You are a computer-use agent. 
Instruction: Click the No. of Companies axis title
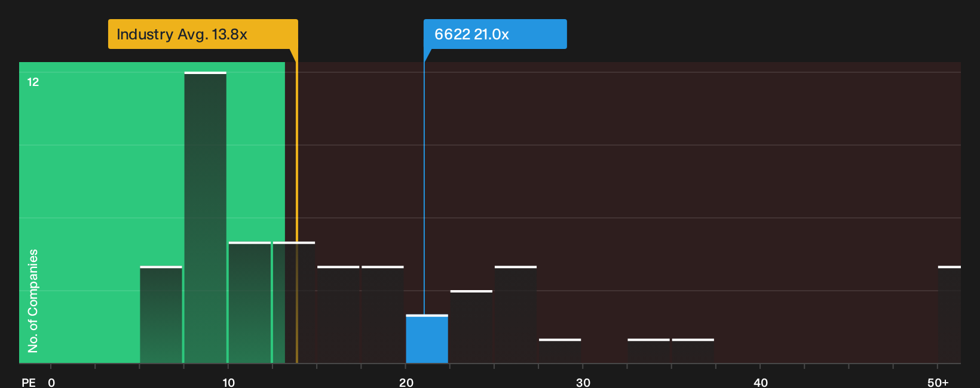point(33,301)
